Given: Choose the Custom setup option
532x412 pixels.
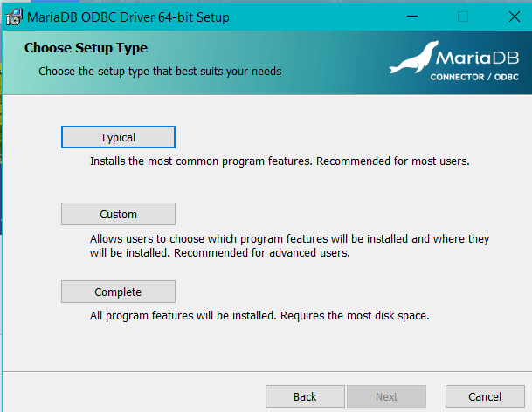Looking at the screenshot, I should click(x=118, y=214).
